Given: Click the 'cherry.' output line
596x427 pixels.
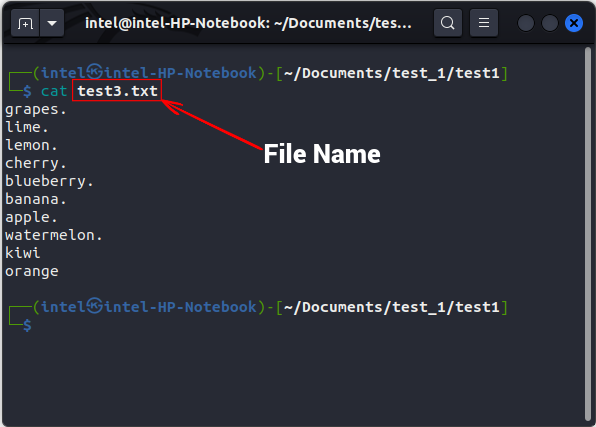Looking at the screenshot, I should click(x=36, y=163).
